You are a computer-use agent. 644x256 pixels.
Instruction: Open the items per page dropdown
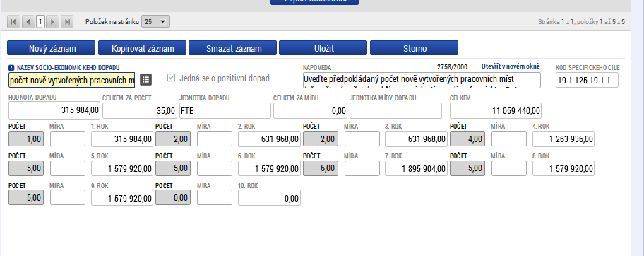pos(155,22)
